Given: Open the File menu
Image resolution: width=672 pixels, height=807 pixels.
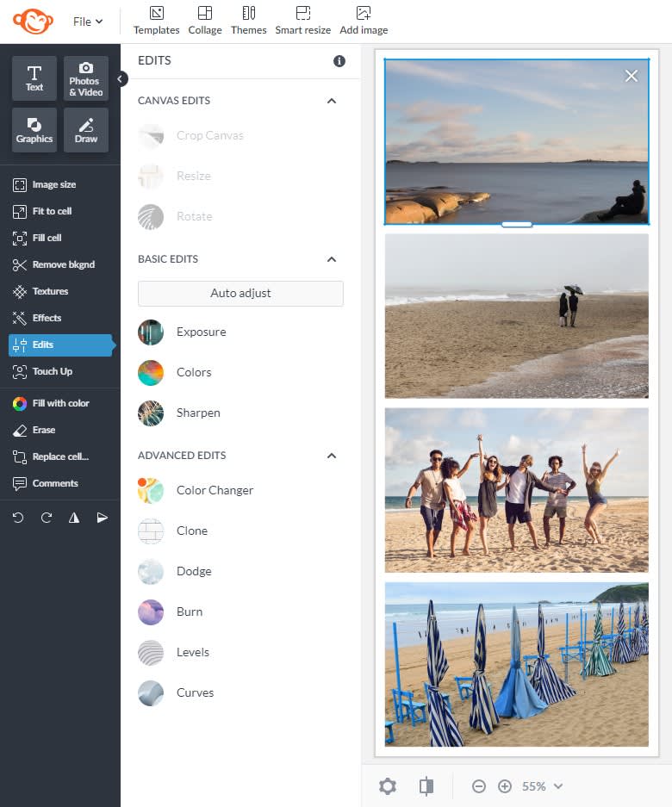Looking at the screenshot, I should pyautogui.click(x=88, y=22).
